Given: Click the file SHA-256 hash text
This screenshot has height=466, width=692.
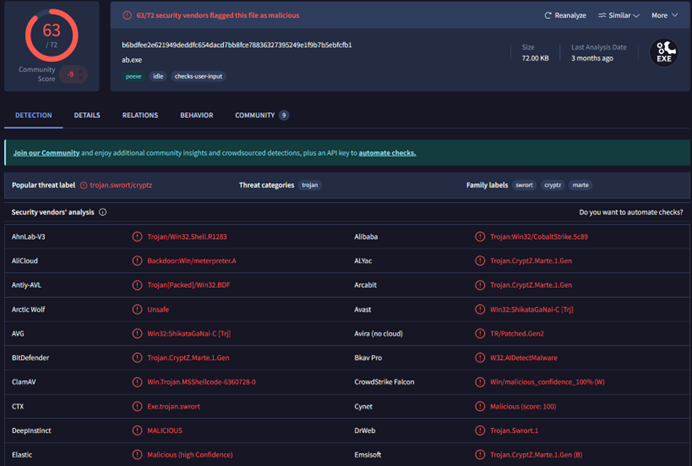Looking at the screenshot, I should point(237,45).
